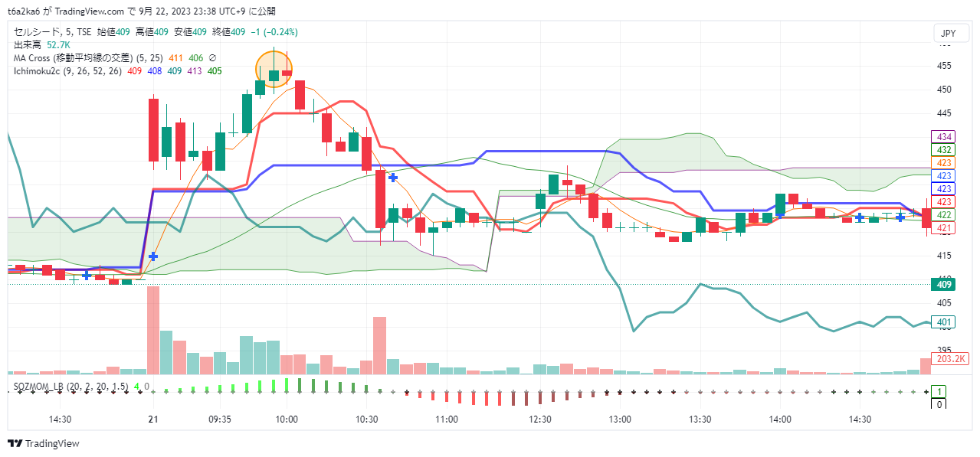This screenshot has height=457, width=980.
Task: Click the teal 401 price axis label
Action: pyautogui.click(x=944, y=322)
